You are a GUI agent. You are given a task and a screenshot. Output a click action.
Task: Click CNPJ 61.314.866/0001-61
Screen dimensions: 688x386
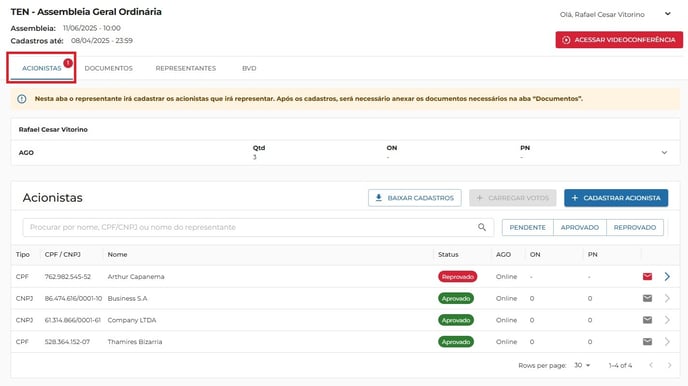tap(72, 320)
